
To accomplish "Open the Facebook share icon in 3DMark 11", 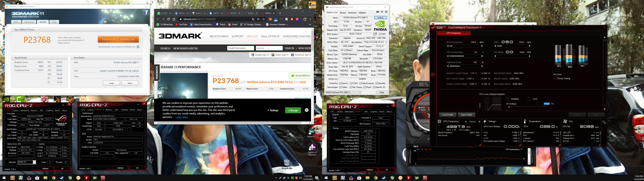I will click(146, 13).
